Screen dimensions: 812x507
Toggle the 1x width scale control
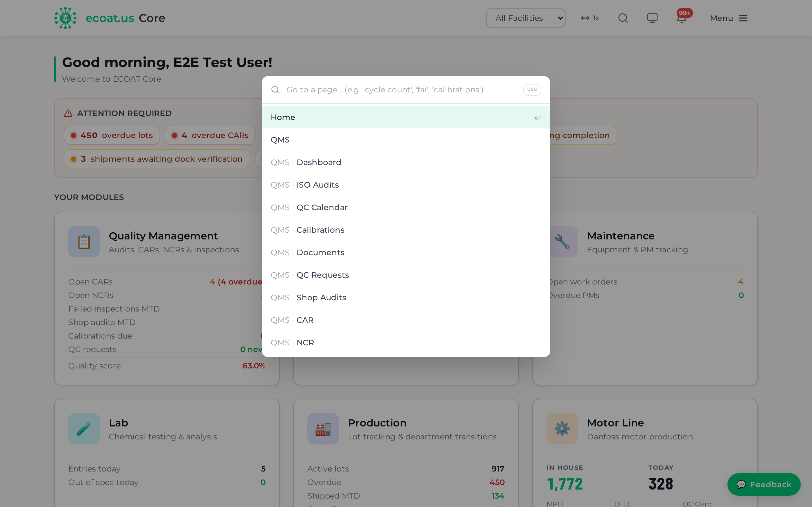tap(590, 18)
